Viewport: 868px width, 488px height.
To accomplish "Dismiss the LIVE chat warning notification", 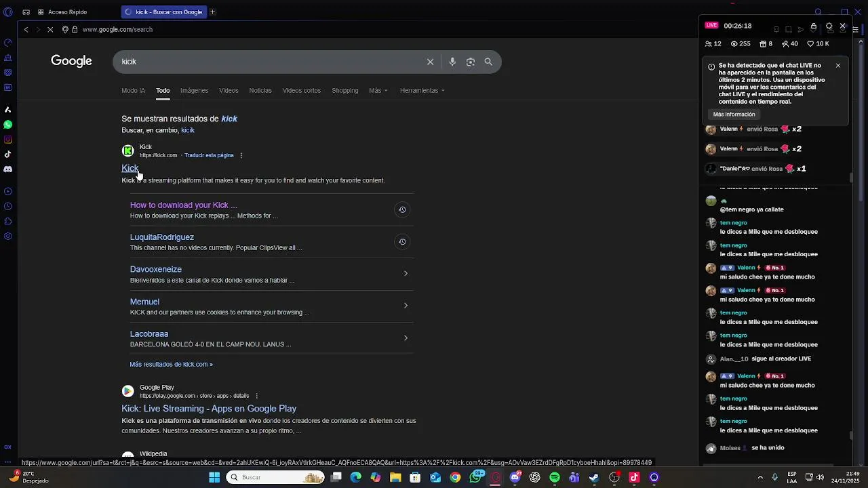I will point(838,66).
